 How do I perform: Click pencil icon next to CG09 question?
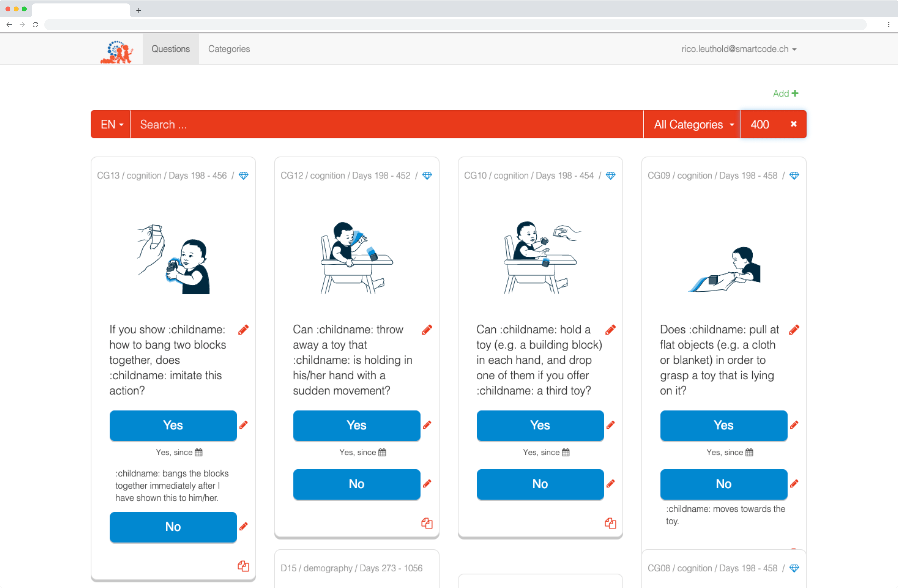pos(794,330)
